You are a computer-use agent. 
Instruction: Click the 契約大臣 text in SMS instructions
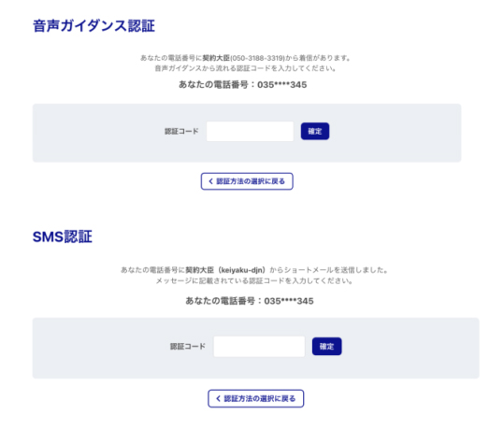[199, 270]
